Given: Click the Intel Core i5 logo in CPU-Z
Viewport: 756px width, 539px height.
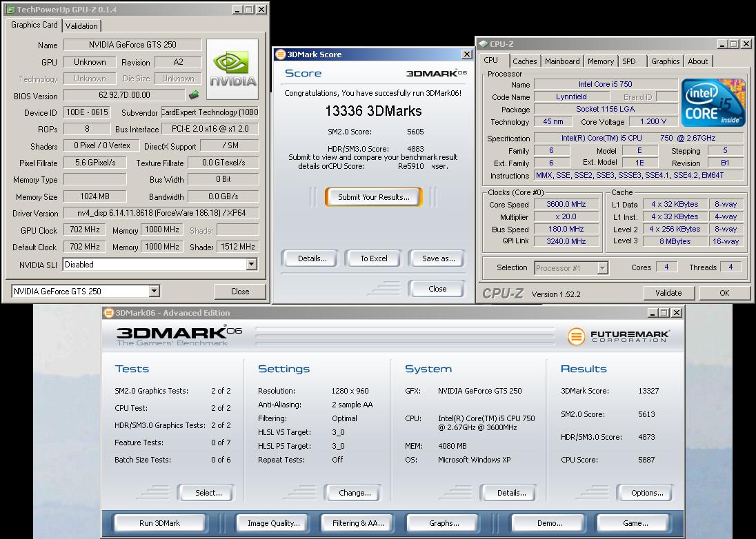Looking at the screenshot, I should [x=713, y=103].
